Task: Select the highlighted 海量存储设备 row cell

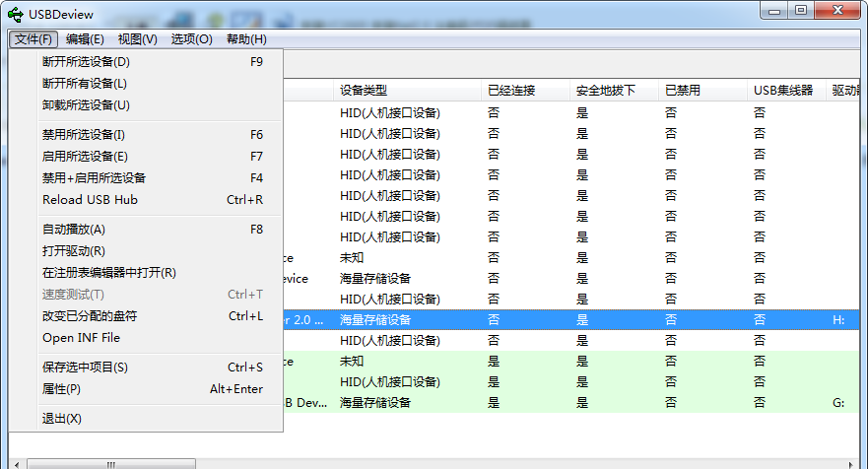Action: tap(375, 320)
